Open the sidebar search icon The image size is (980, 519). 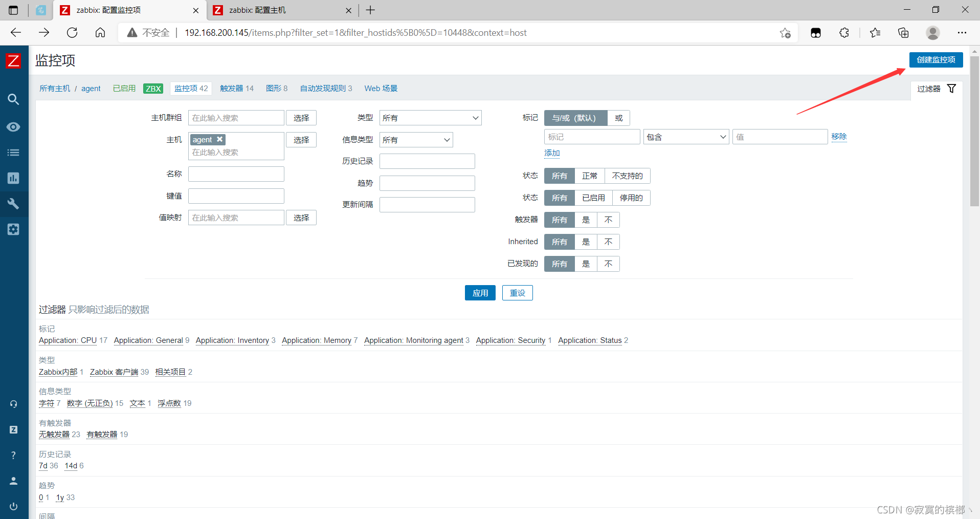13,99
